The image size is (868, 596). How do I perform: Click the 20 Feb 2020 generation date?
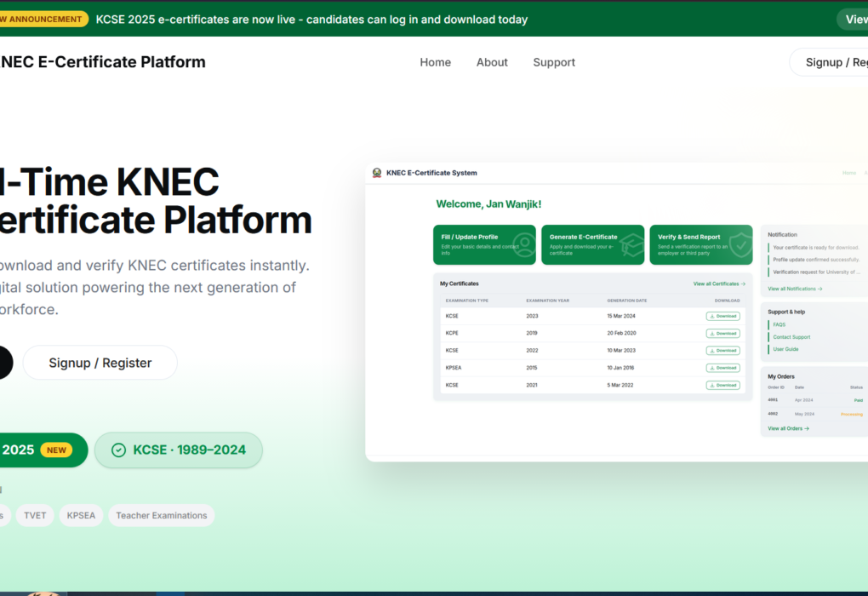tap(622, 333)
